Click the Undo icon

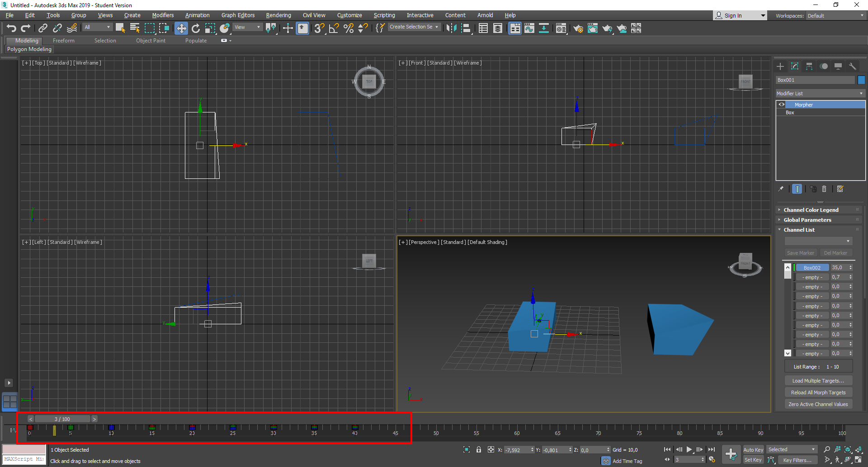pos(11,28)
